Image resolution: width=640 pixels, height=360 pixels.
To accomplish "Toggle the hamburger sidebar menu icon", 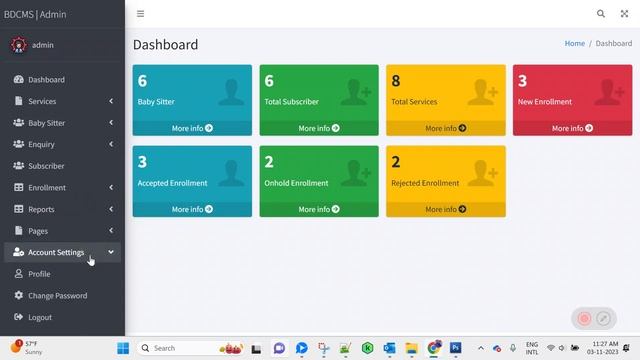I will click(140, 14).
